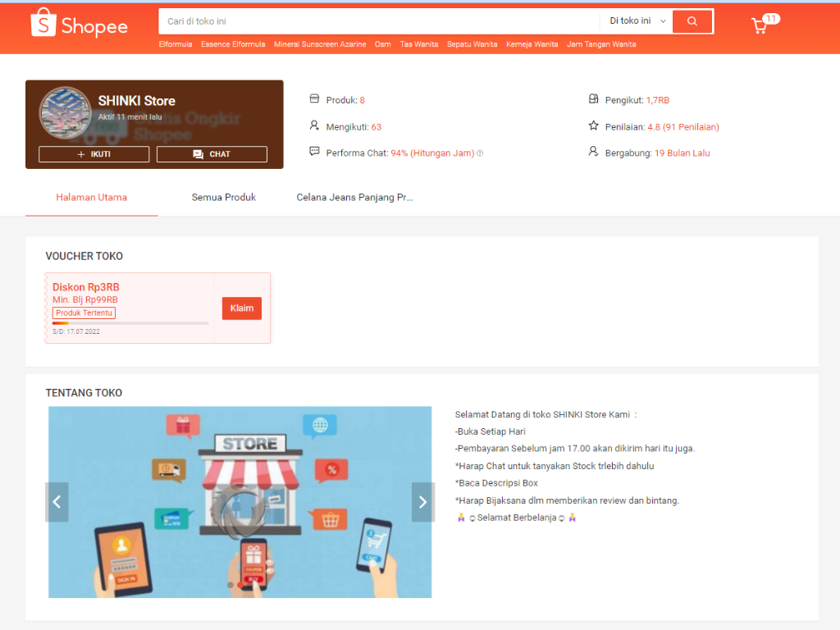Show next banner with right arrow
840x630 pixels.
pos(422,502)
